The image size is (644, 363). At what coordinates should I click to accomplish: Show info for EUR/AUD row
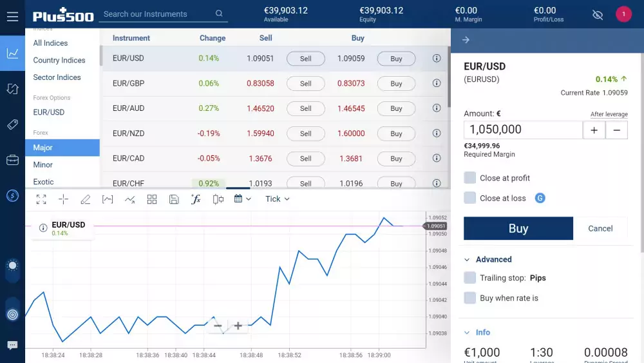pos(437,108)
